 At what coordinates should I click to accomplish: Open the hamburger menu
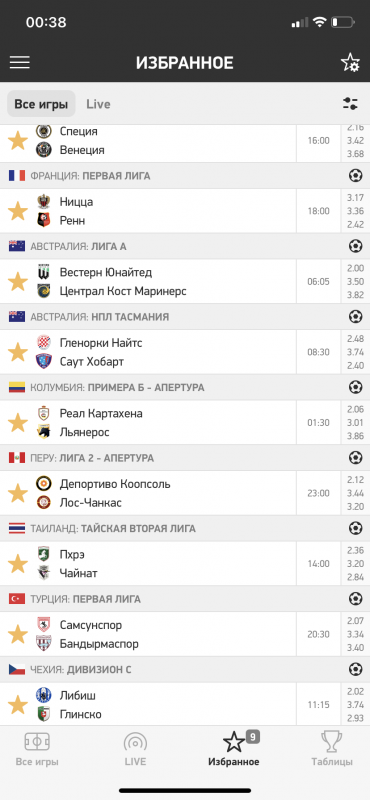tap(20, 63)
